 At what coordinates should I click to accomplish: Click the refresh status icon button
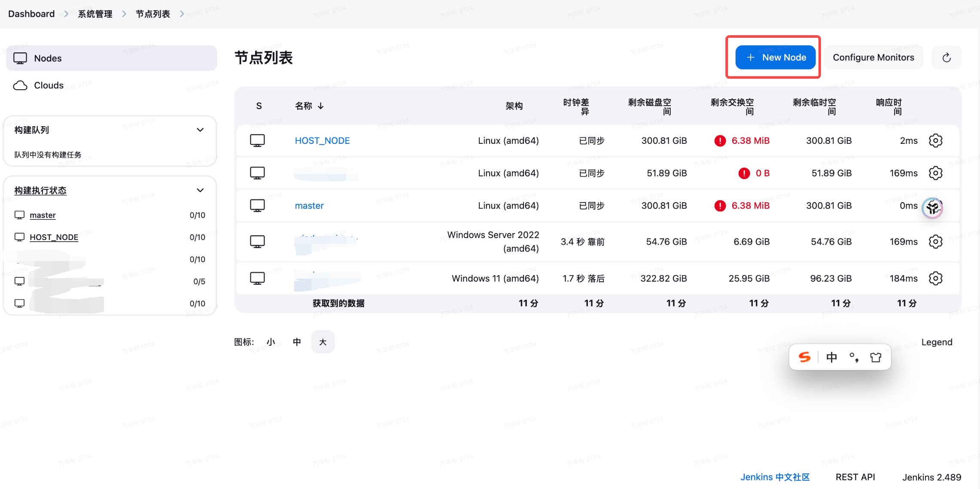tap(947, 58)
